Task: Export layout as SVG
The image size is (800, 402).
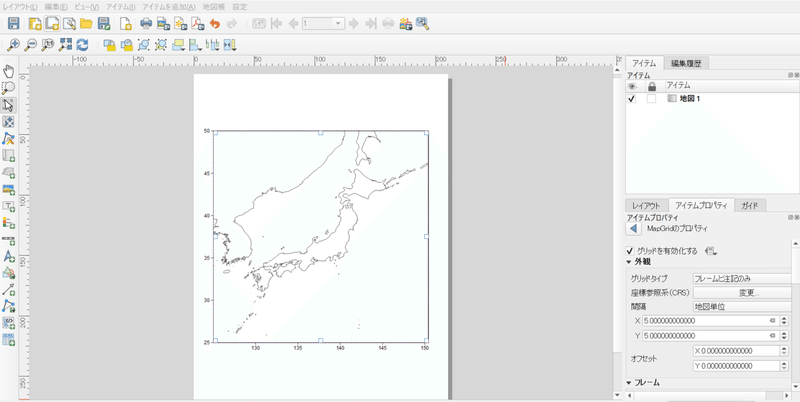Action: click(x=181, y=23)
